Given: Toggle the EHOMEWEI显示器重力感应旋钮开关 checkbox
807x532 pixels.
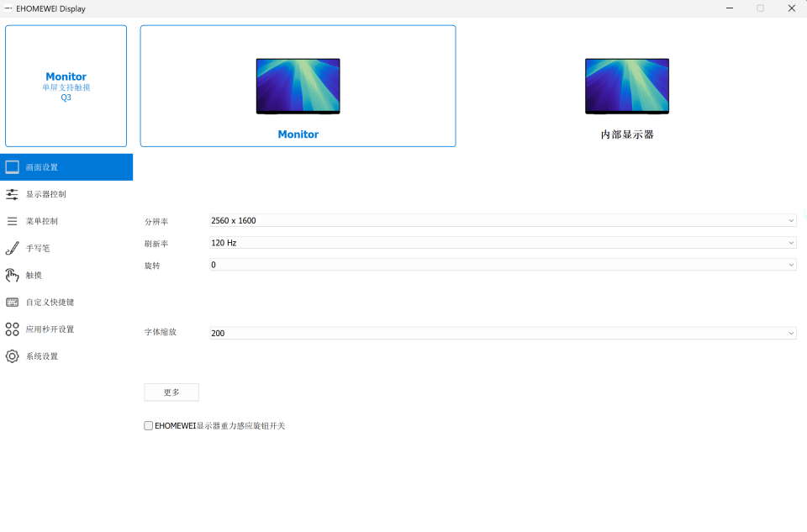Looking at the screenshot, I should click(148, 425).
